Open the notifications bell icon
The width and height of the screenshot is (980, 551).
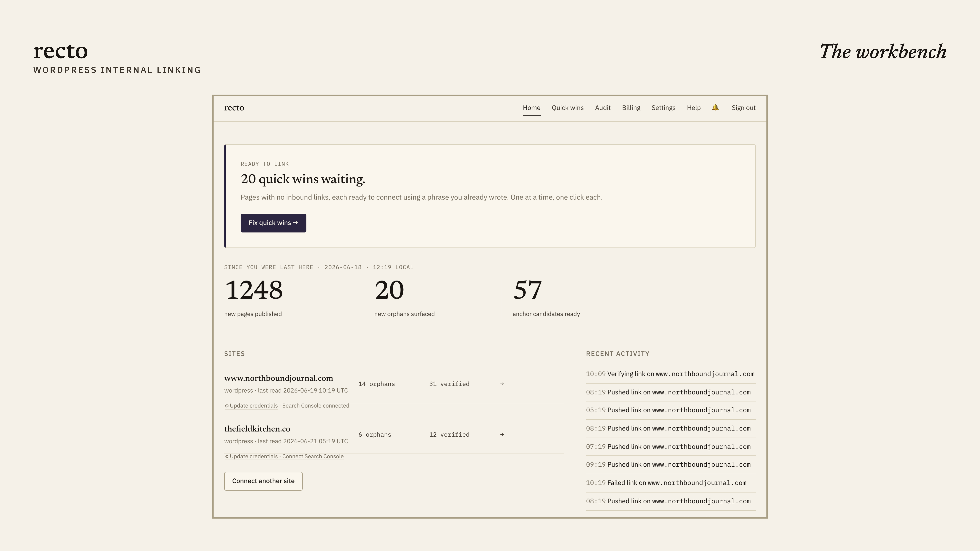point(715,108)
